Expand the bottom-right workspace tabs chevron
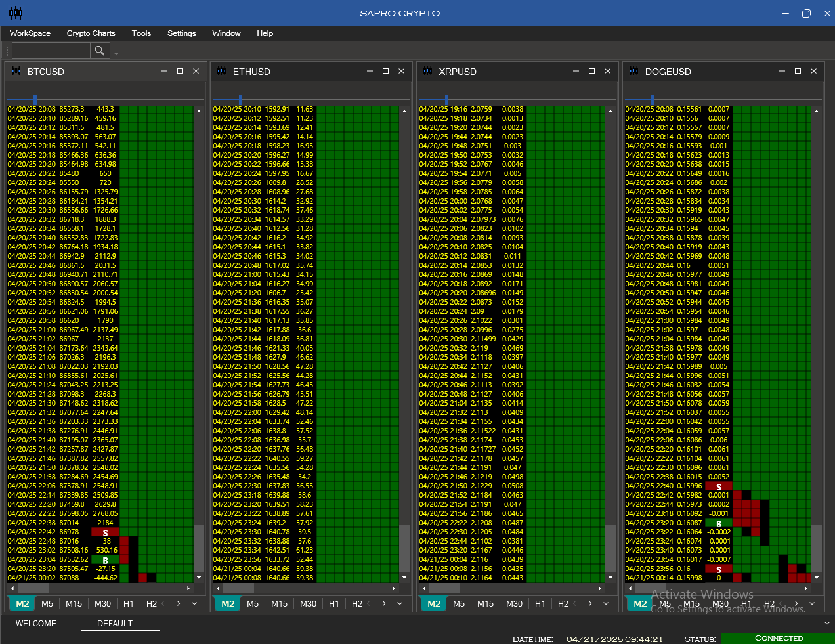This screenshot has width=835, height=644. [x=826, y=623]
